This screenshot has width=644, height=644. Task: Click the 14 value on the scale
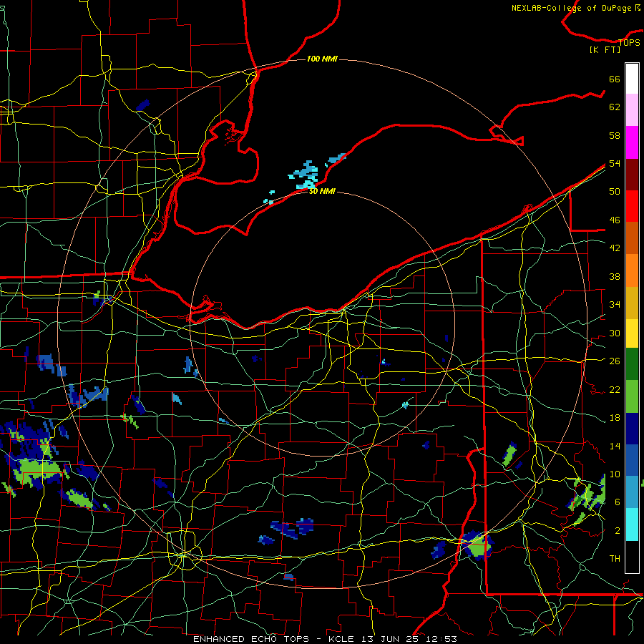615,446
